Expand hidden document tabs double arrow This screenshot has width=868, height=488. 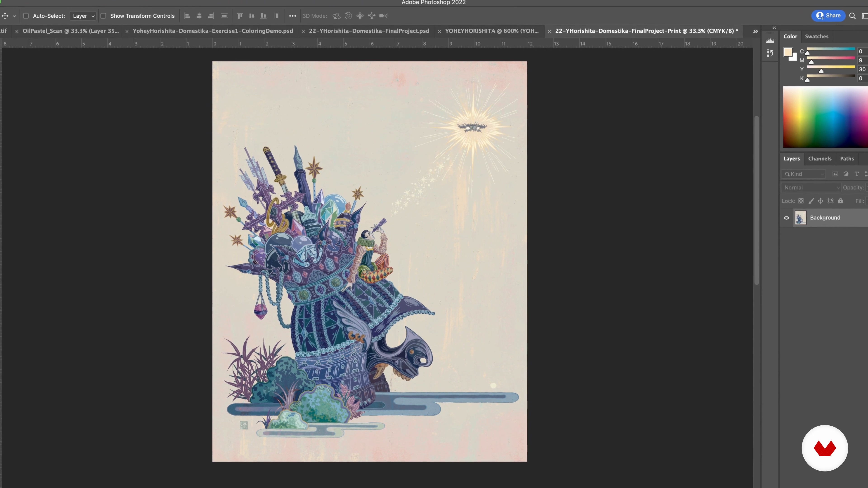pos(755,31)
